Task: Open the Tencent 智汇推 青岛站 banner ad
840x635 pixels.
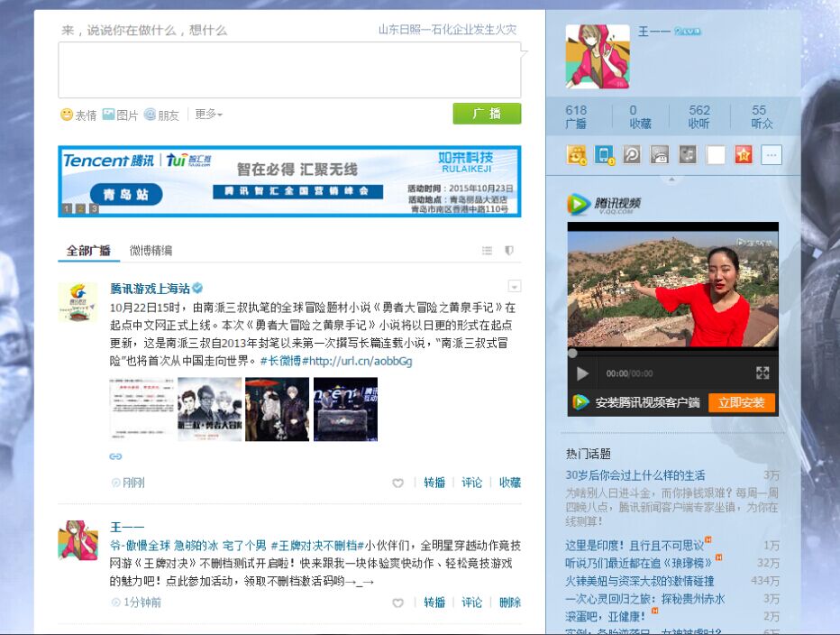Action: (x=289, y=181)
